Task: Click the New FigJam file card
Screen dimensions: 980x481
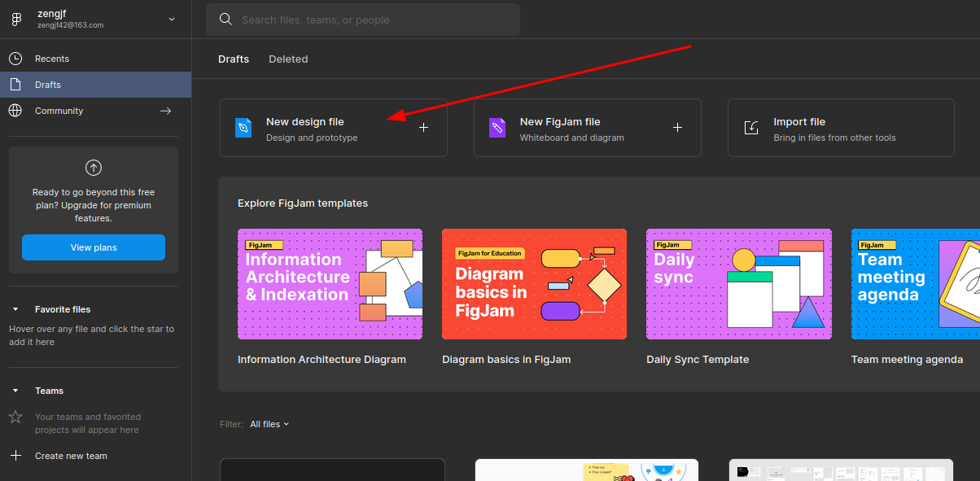Action: click(588, 128)
